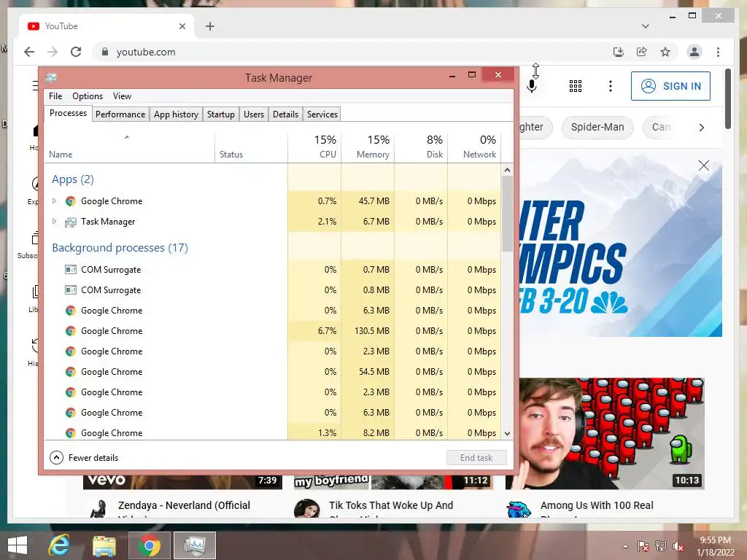This screenshot has height=560, width=747.
Task: Open Chrome profile avatar menu
Action: (694, 52)
